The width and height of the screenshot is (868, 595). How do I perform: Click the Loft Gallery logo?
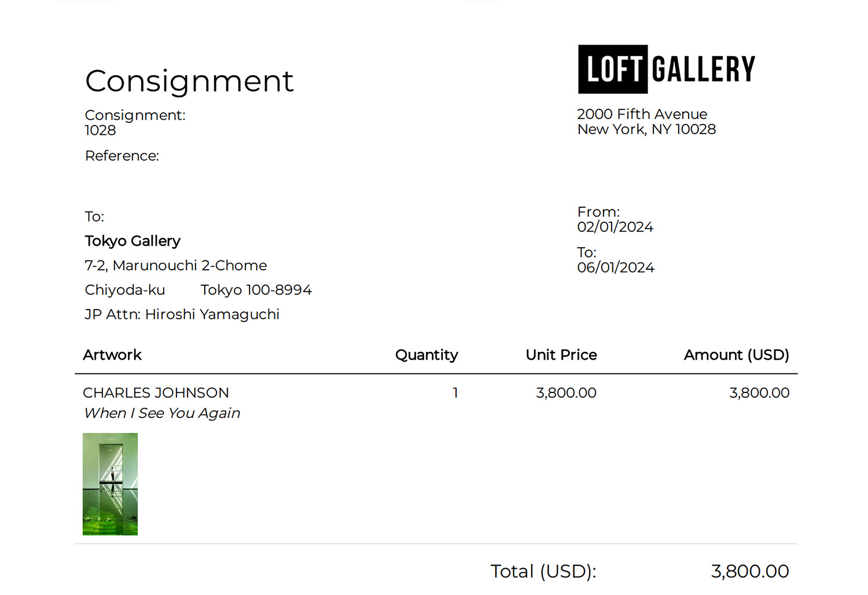pyautogui.click(x=667, y=69)
